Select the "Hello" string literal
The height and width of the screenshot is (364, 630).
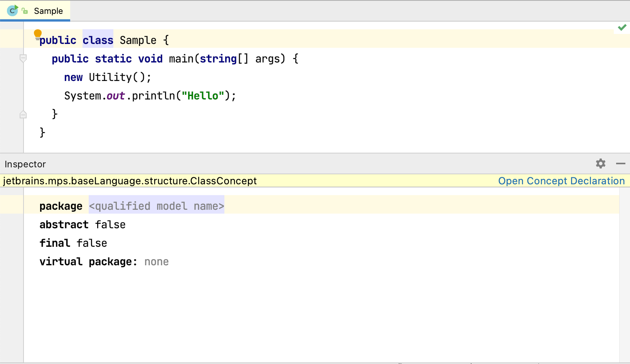(203, 95)
